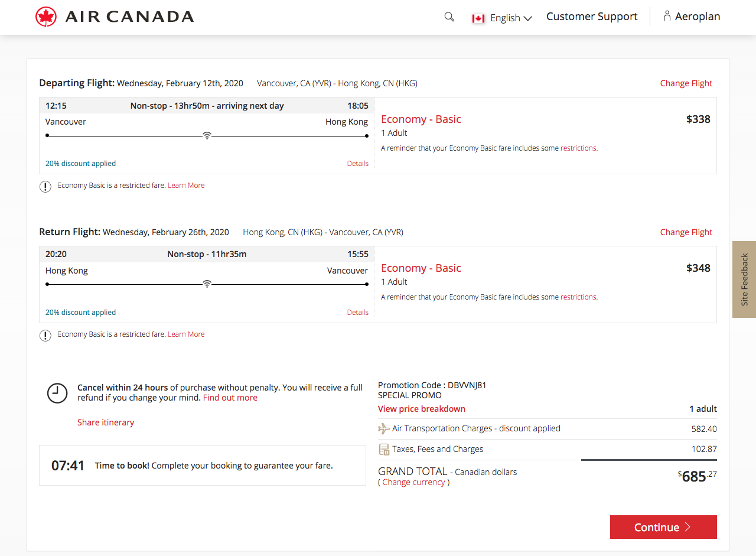The width and height of the screenshot is (756, 556).
Task: Click the Canadian flag language icon
Action: (x=478, y=18)
